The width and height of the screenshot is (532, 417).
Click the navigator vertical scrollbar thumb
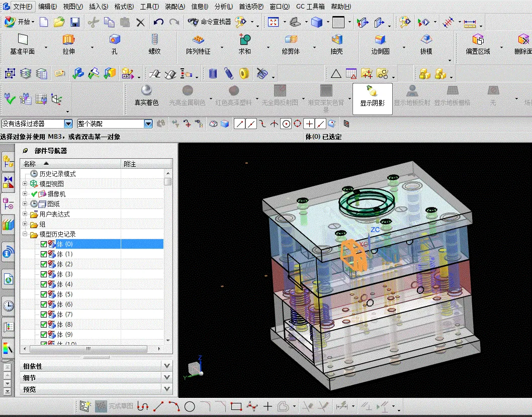(167, 181)
